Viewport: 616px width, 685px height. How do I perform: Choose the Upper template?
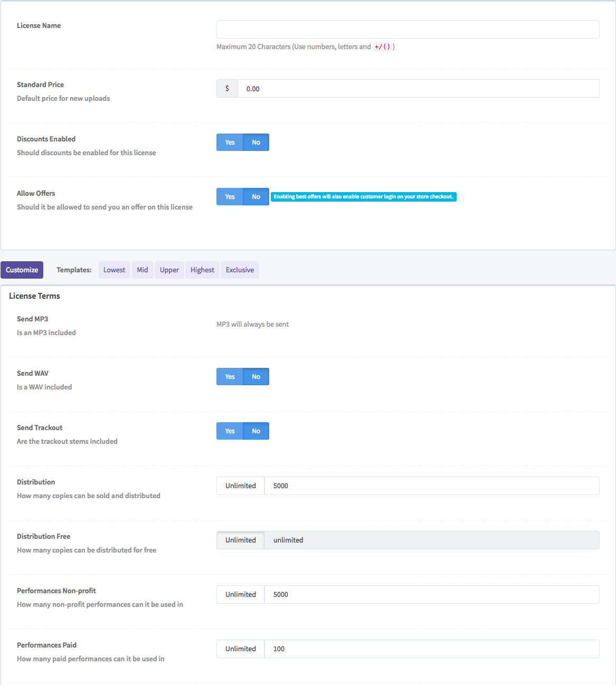(x=169, y=270)
